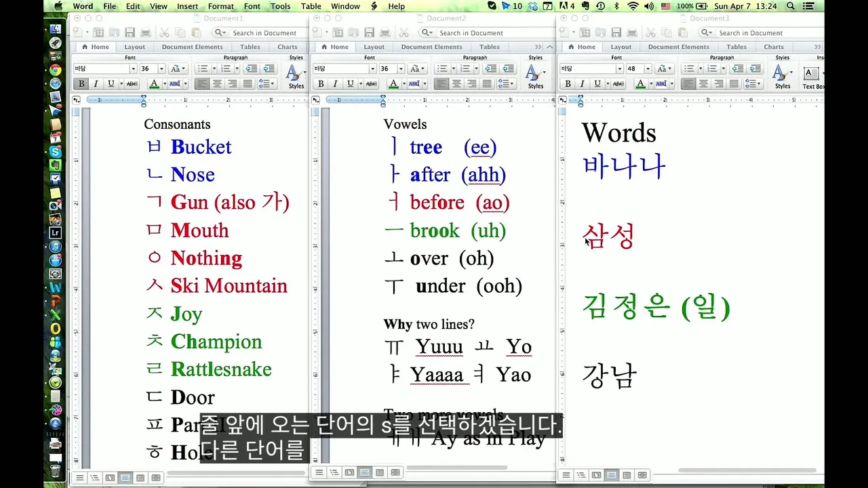The image size is (868, 488).
Task: Open the Format menu in menu bar
Action: tap(221, 6)
